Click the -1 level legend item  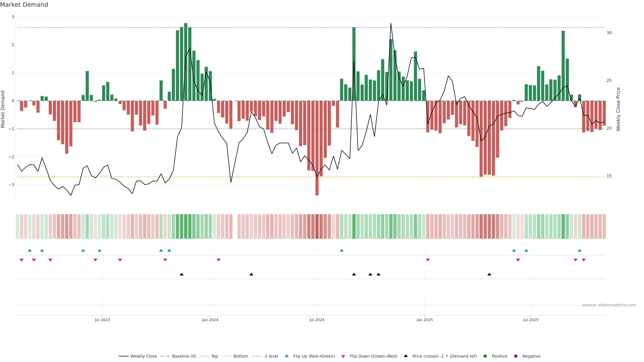(x=271, y=356)
